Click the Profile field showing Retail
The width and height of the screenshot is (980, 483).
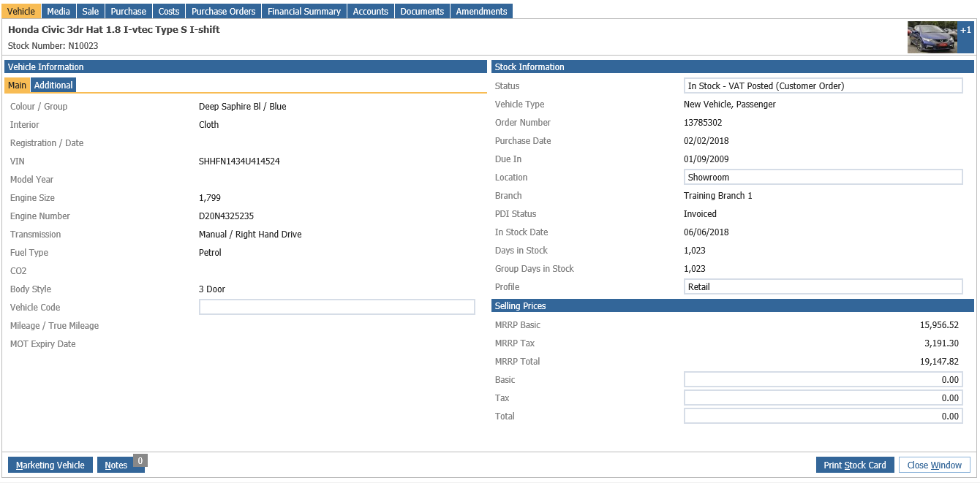pos(823,287)
